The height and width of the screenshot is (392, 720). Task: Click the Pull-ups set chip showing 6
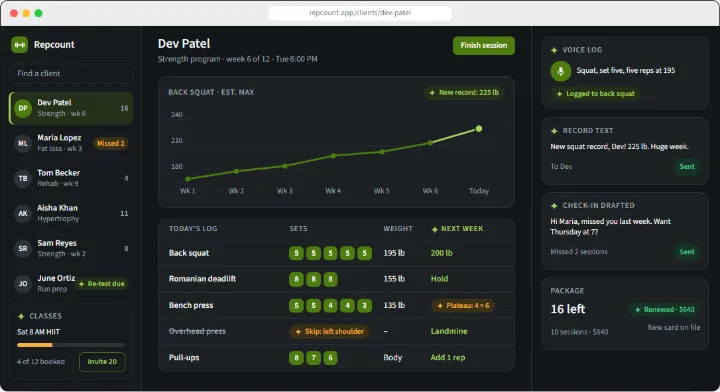pyautogui.click(x=330, y=358)
